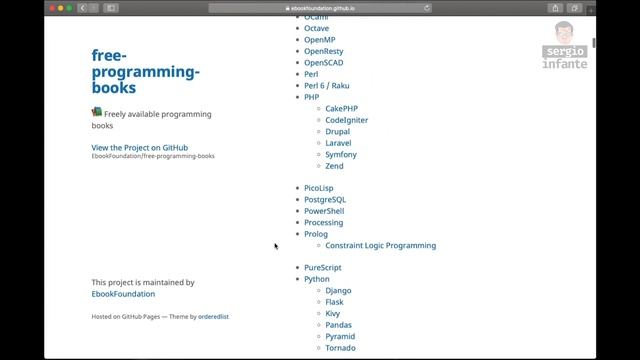
Task: Select the Processing link
Action: [324, 222]
